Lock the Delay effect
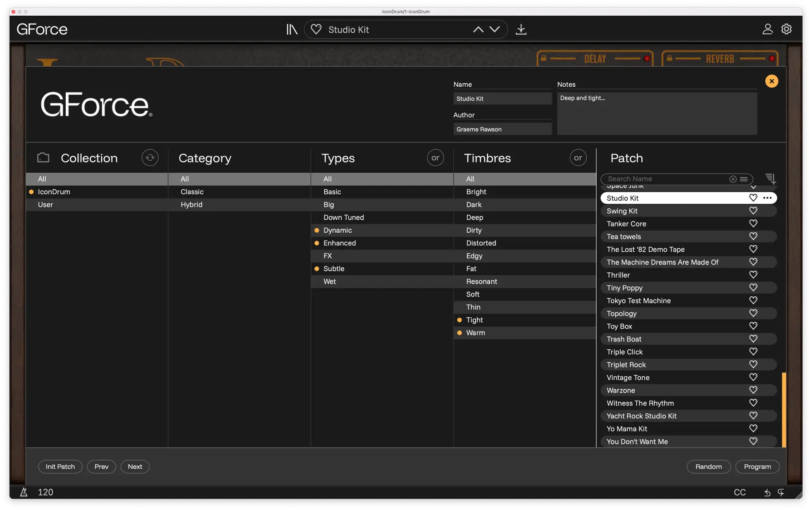812x510 pixels. (544, 58)
